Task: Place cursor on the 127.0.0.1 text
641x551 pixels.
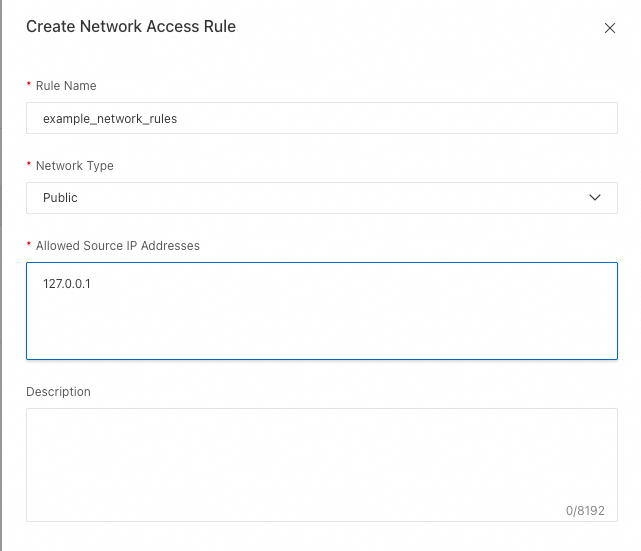Action: (68, 284)
